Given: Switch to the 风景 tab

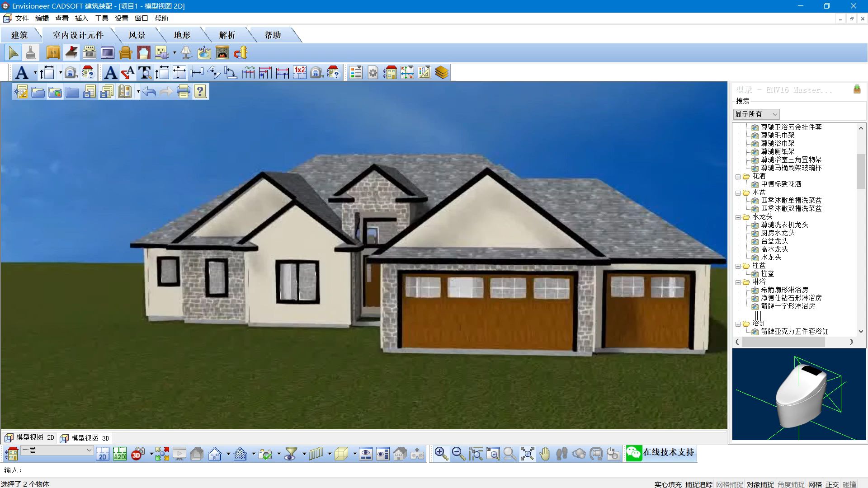Looking at the screenshot, I should tap(137, 35).
